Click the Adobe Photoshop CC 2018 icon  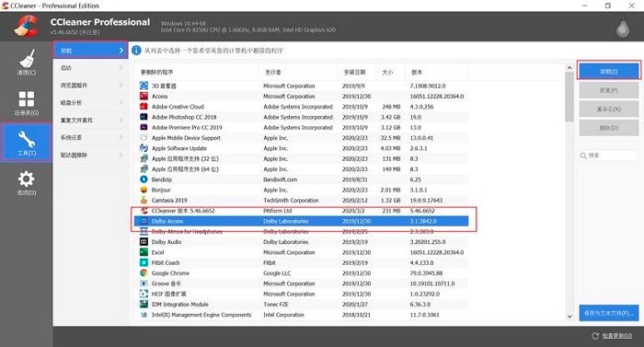pyautogui.click(x=144, y=117)
